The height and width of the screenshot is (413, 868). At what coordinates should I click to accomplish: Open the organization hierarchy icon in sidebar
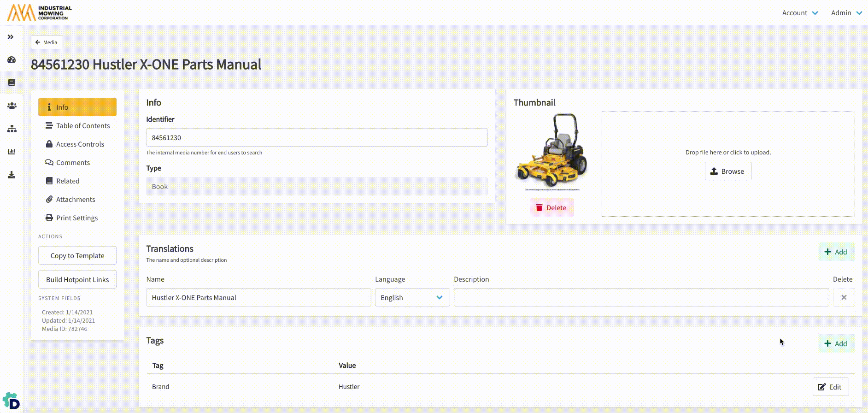[x=12, y=129]
